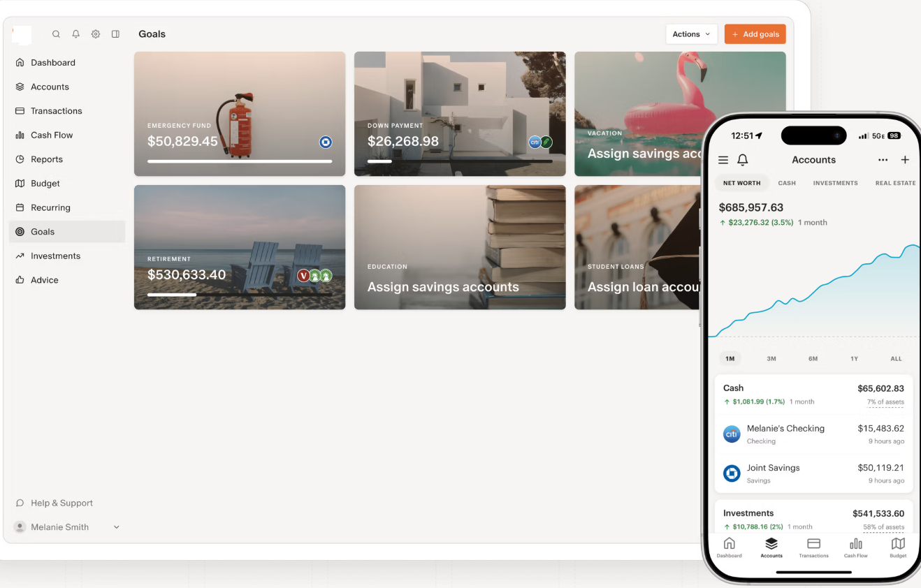This screenshot has width=921, height=588.
Task: Open the Cash section on mobile
Action: coord(733,388)
